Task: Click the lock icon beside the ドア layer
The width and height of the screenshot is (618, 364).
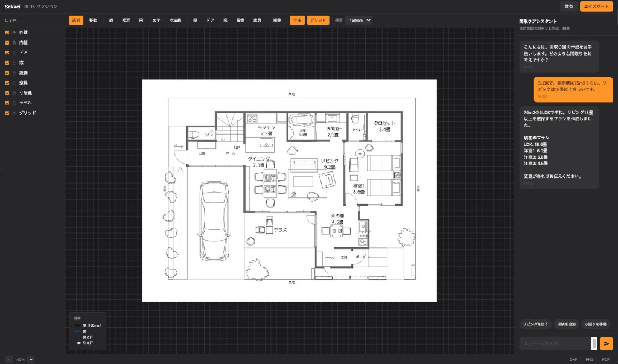Action: (x=14, y=53)
